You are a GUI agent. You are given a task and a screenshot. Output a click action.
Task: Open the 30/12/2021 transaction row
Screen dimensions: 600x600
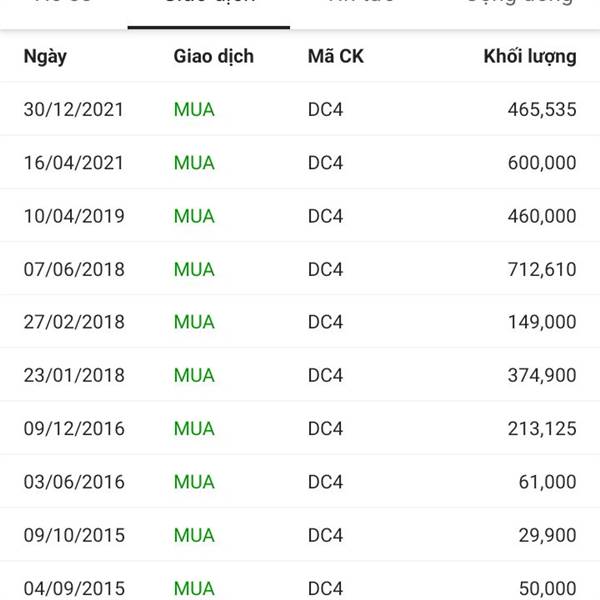pyautogui.click(x=300, y=109)
